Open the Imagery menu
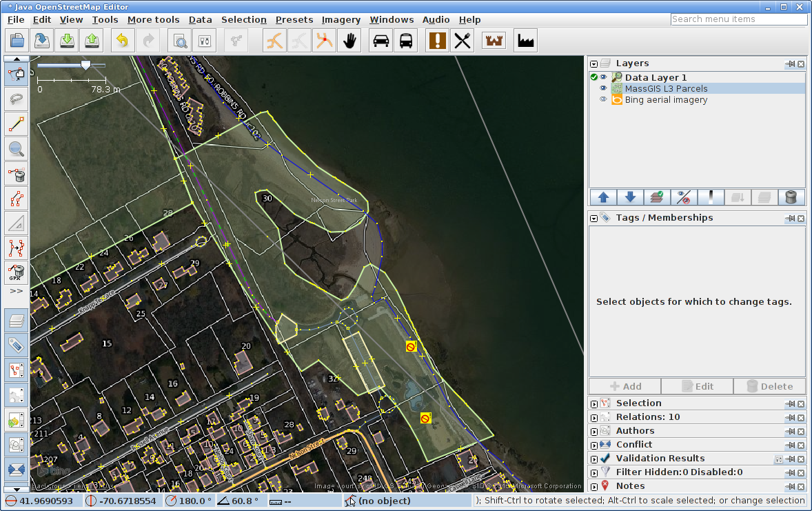Image resolution: width=812 pixels, height=511 pixels. [x=341, y=19]
